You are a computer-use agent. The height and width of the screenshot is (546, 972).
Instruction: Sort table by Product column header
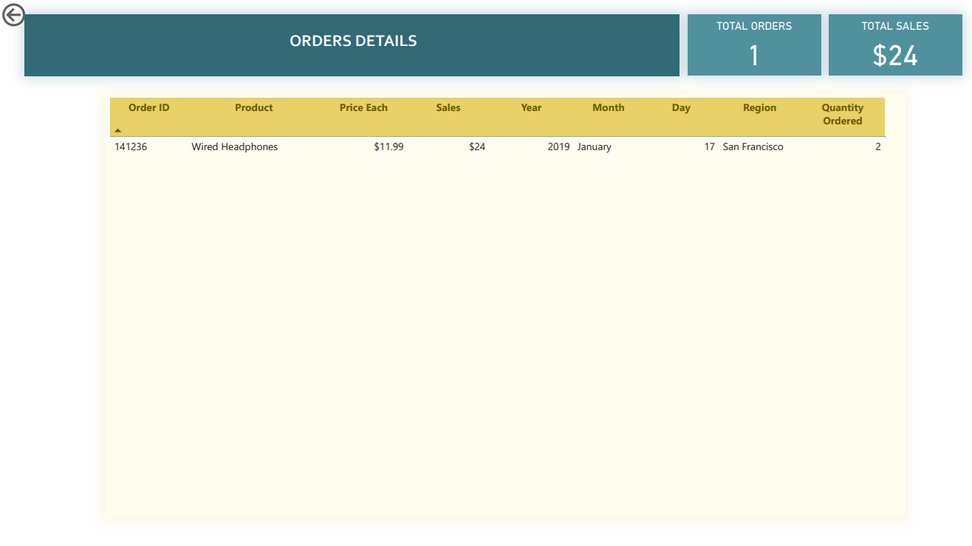pos(254,108)
